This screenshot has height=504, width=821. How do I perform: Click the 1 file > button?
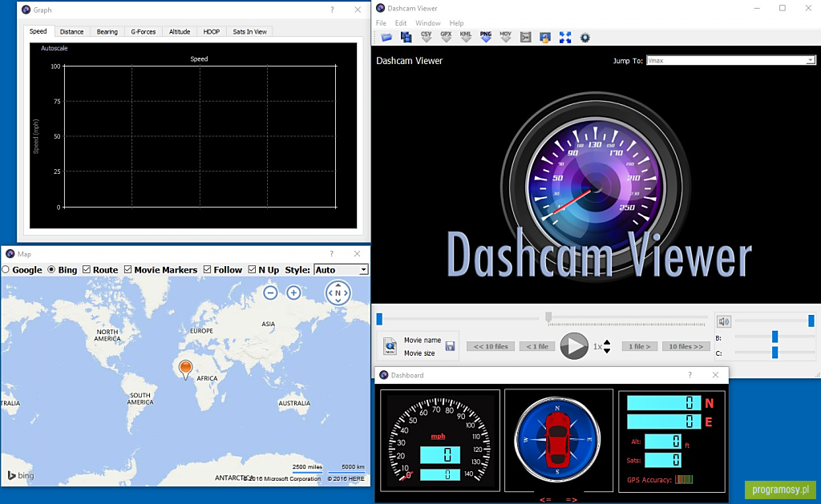coord(639,346)
